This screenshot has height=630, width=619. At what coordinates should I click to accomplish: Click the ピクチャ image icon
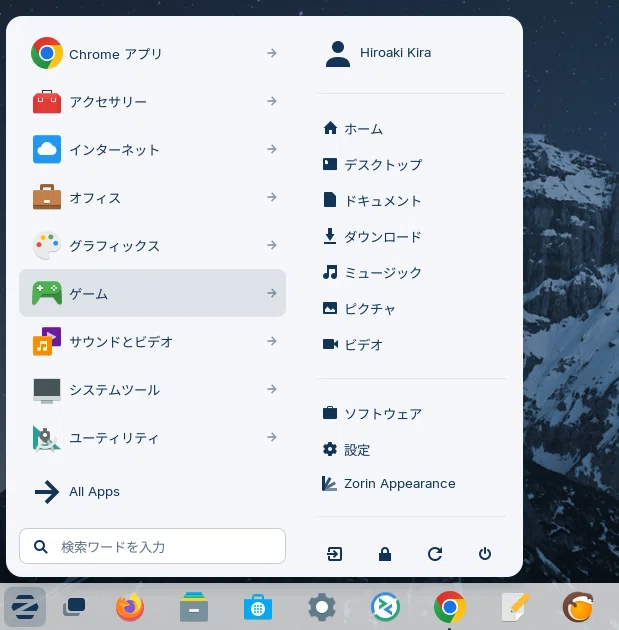(x=330, y=308)
